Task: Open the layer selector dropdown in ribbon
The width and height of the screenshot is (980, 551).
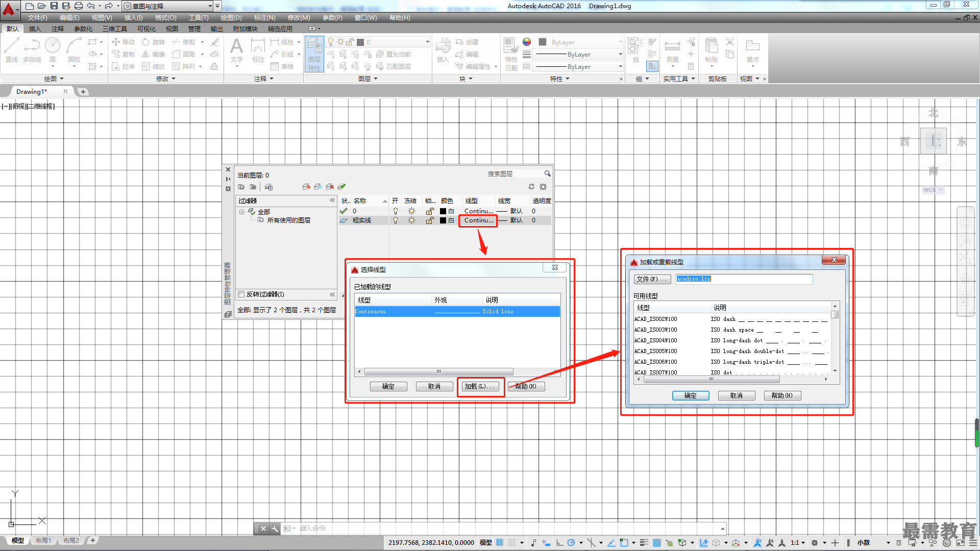Action: (428, 42)
